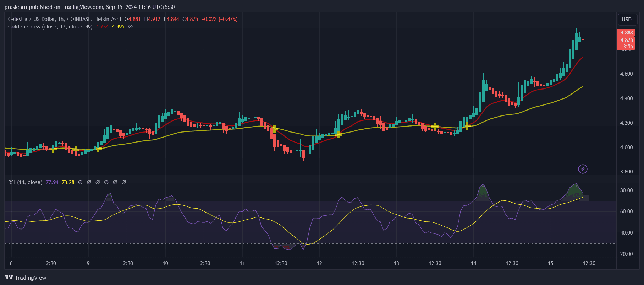Click the TradingView logo at bottom left
This screenshot has width=644, height=285.
click(x=26, y=278)
